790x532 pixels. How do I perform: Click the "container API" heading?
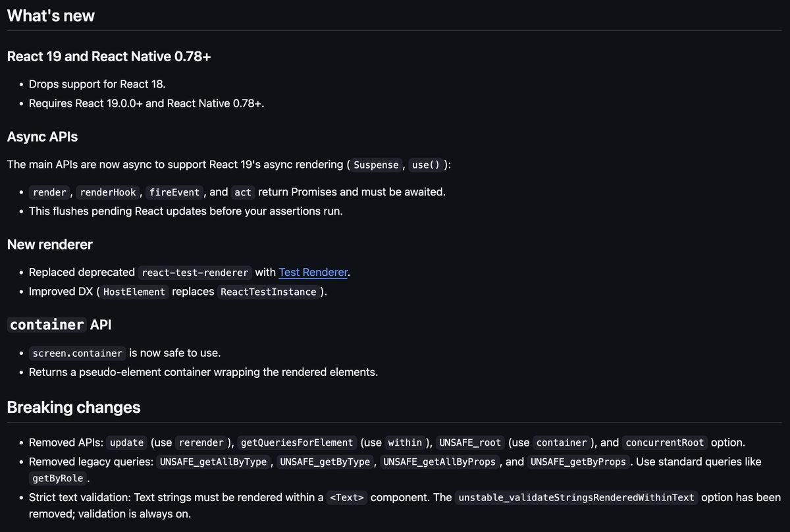(x=59, y=325)
